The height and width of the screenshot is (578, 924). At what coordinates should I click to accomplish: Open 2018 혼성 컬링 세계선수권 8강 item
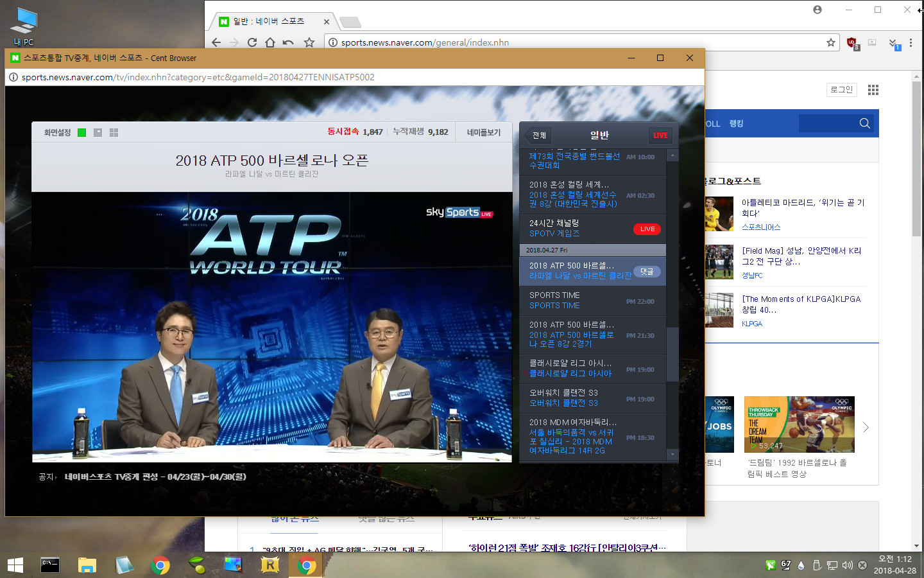592,195
